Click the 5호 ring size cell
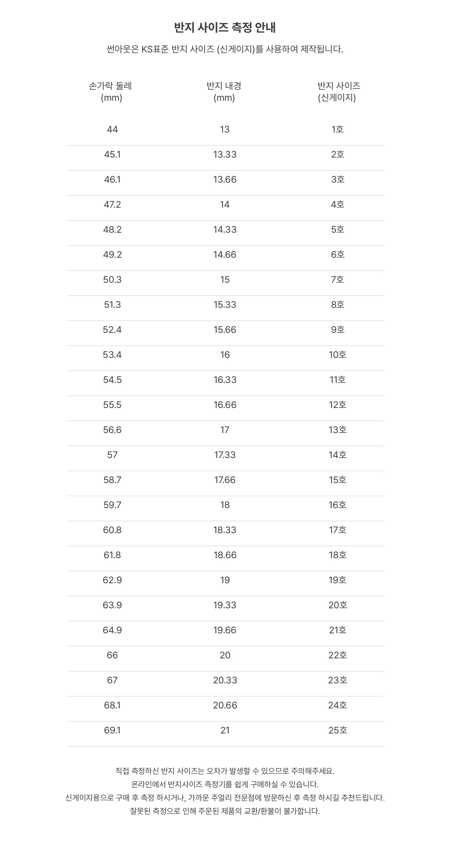 click(x=337, y=229)
